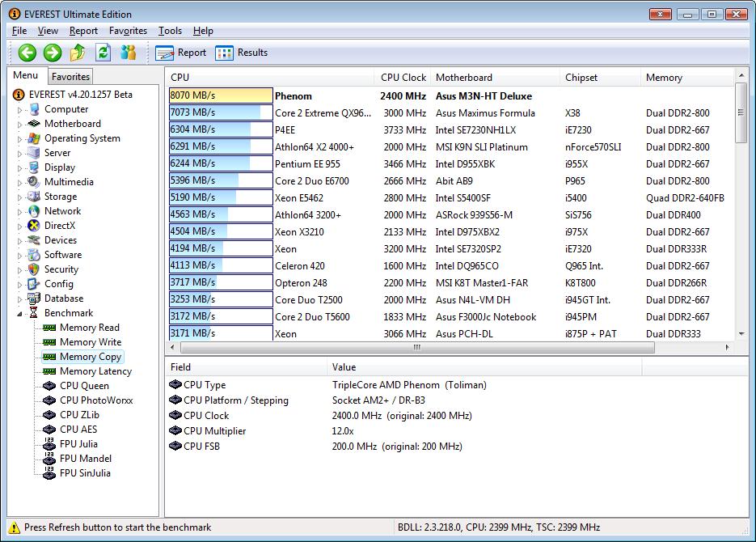The height and width of the screenshot is (542, 756).
Task: Expand the Display tree node
Action: 19,168
